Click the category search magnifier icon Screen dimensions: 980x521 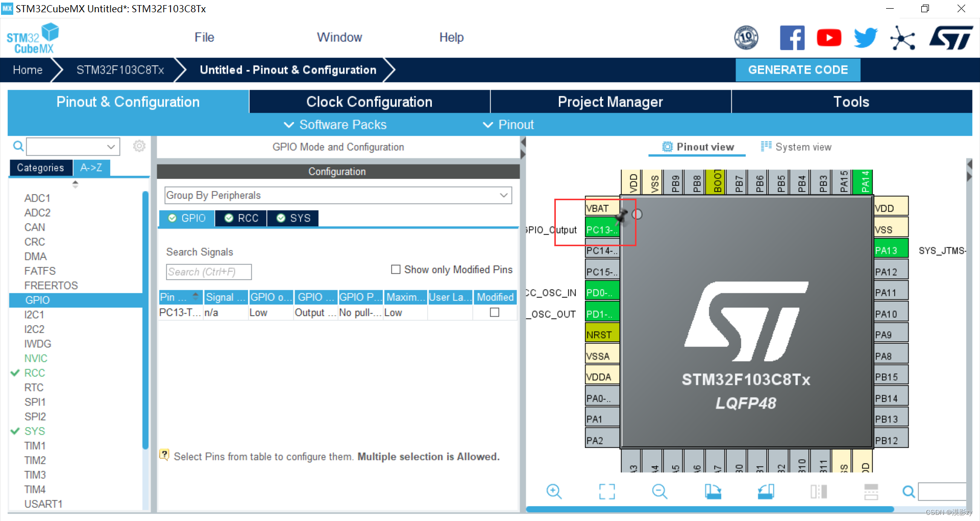coord(18,147)
